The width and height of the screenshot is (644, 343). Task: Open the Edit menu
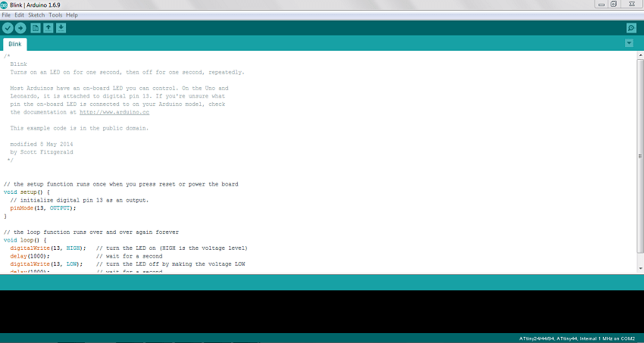pos(19,15)
